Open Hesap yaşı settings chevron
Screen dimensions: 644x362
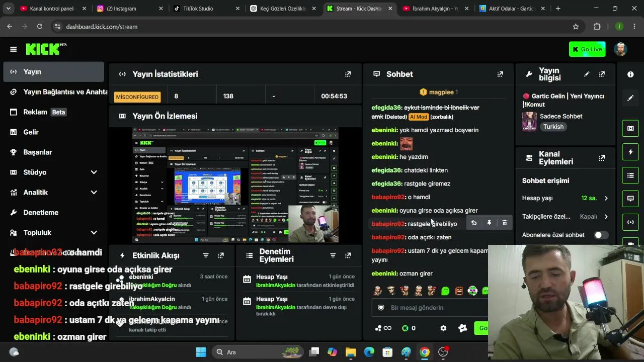606,198
